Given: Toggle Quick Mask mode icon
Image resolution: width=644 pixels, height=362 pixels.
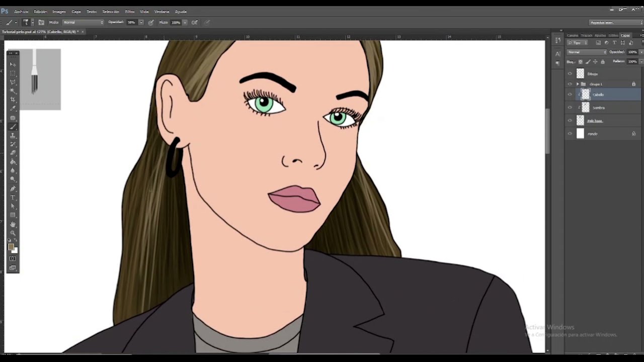Looking at the screenshot, I should coord(13,258).
